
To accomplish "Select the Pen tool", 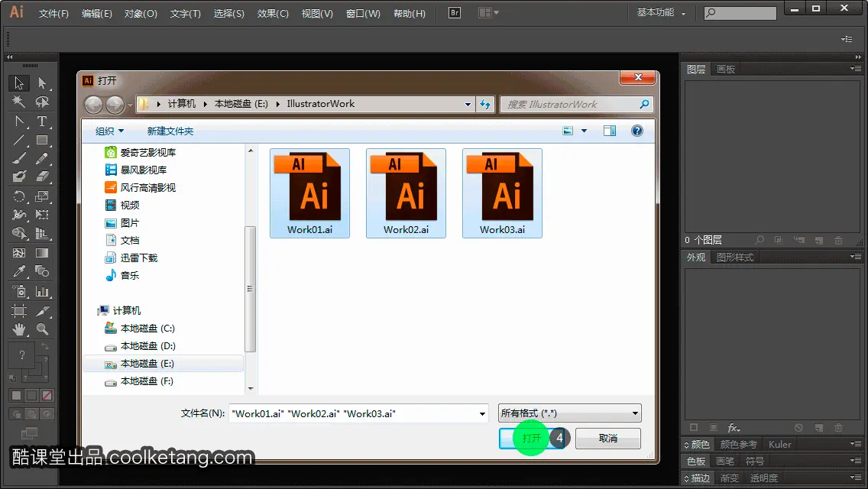I will coord(19,121).
